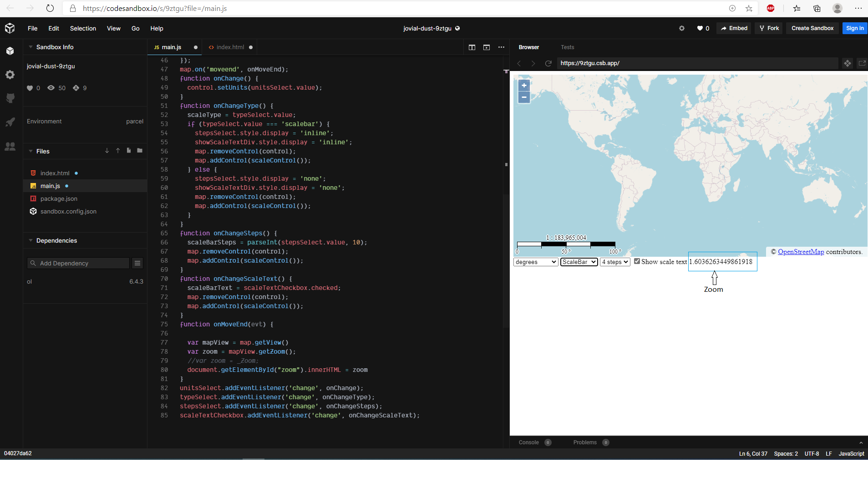Open the Selection menu
This screenshot has width=868, height=493.
click(x=83, y=28)
